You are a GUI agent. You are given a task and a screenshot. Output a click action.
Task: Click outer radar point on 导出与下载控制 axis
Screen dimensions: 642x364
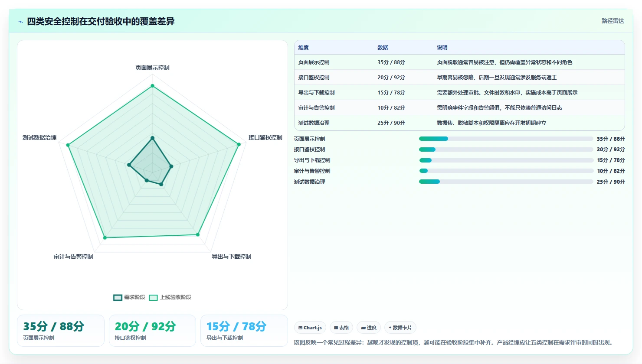198,234
